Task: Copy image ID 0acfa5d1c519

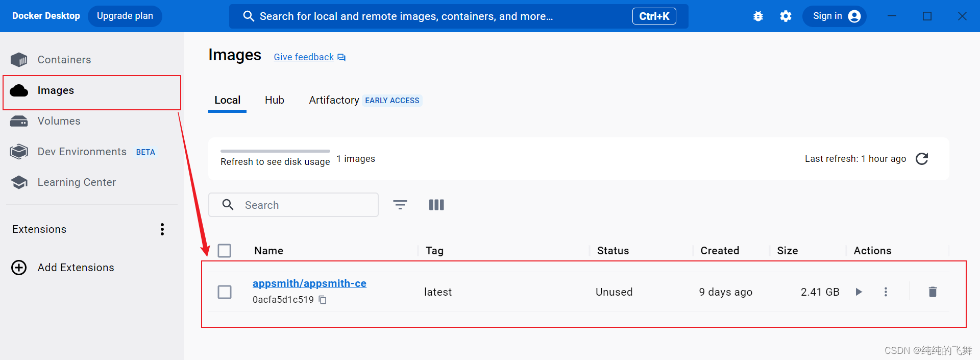Action: (x=323, y=300)
